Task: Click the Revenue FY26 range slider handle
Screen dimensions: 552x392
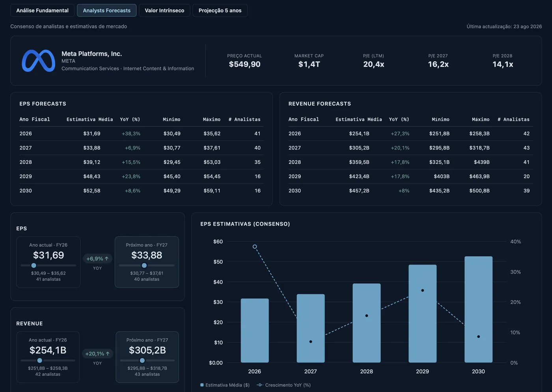Action: tap(39, 360)
